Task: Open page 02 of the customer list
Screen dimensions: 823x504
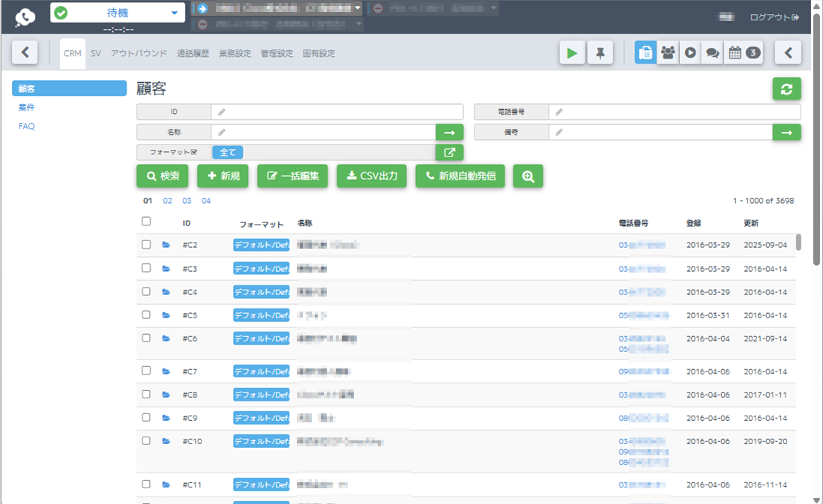Action: (166, 201)
